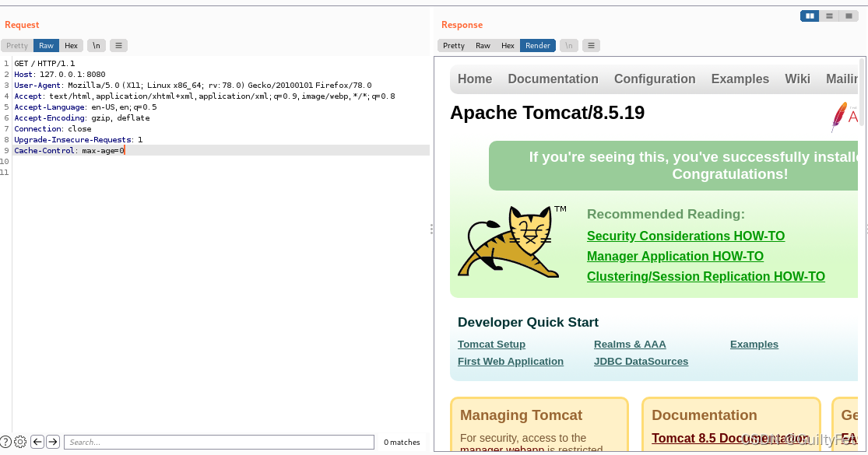Image resolution: width=868 pixels, height=455 pixels.
Task: Open Examples link under Developer Quick Start
Action: pos(754,345)
